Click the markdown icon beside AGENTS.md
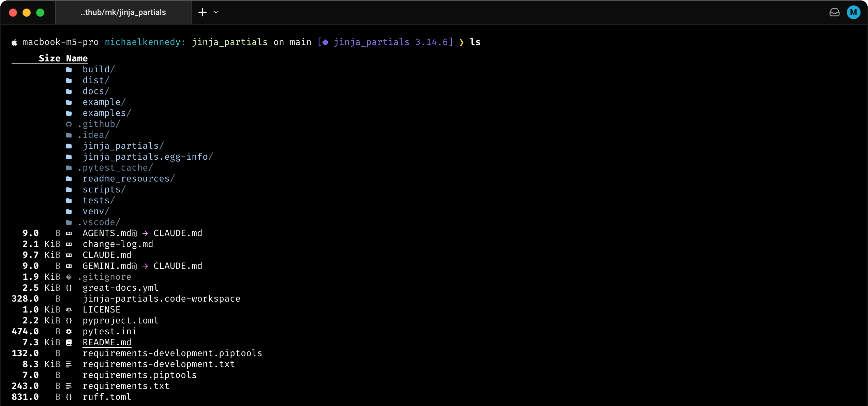 pos(69,233)
